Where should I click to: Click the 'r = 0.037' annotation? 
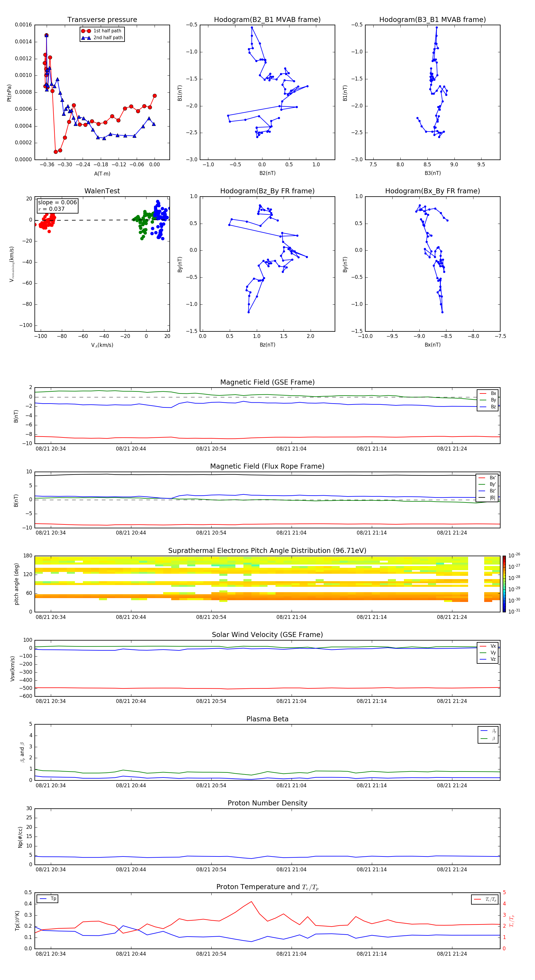click(x=51, y=209)
